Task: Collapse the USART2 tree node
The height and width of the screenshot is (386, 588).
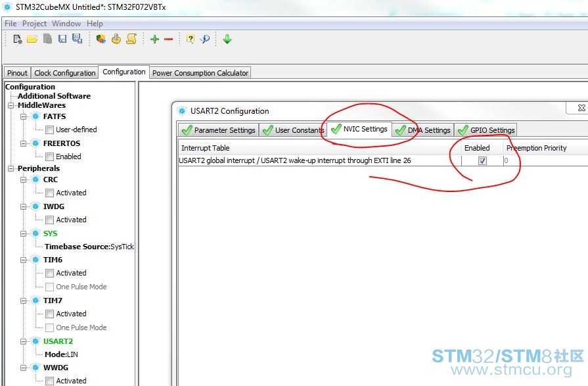Action: [x=23, y=341]
